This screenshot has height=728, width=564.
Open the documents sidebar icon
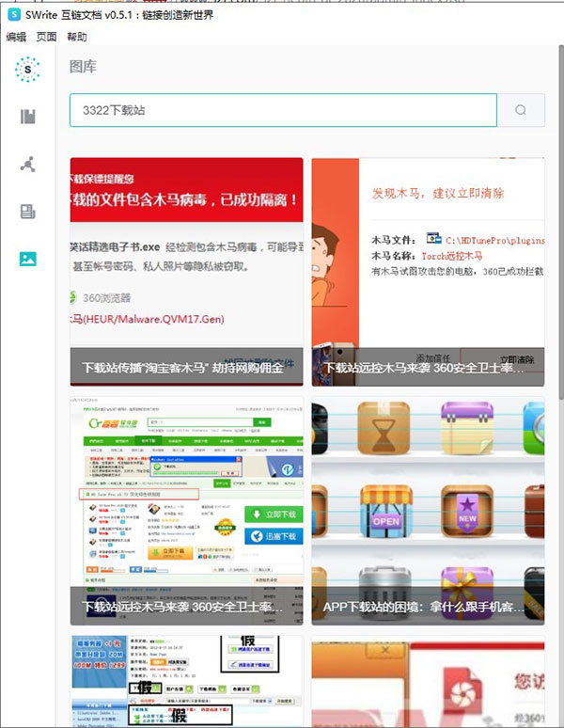click(28, 212)
